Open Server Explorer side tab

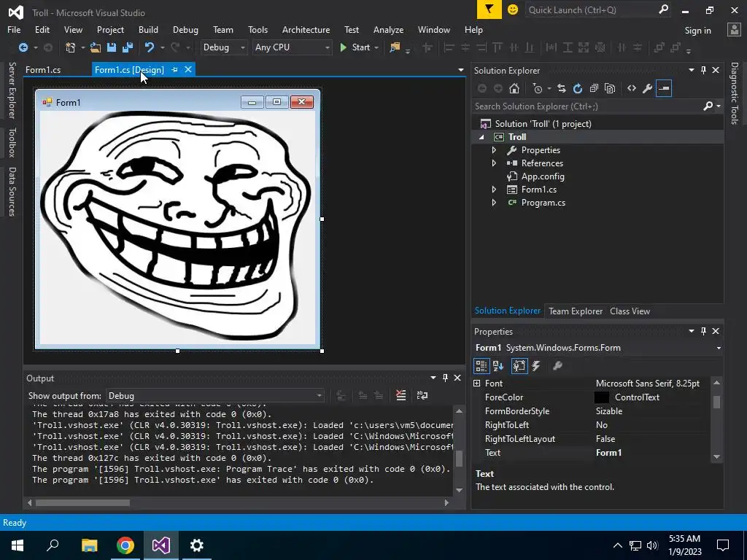pyautogui.click(x=12, y=90)
